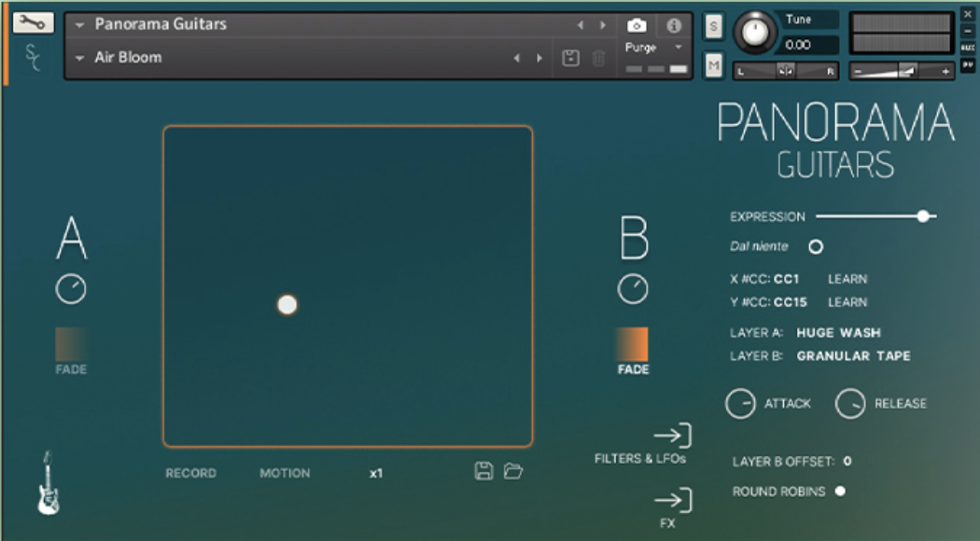Go to next instrument Panorama Guitars arrow

point(603,25)
